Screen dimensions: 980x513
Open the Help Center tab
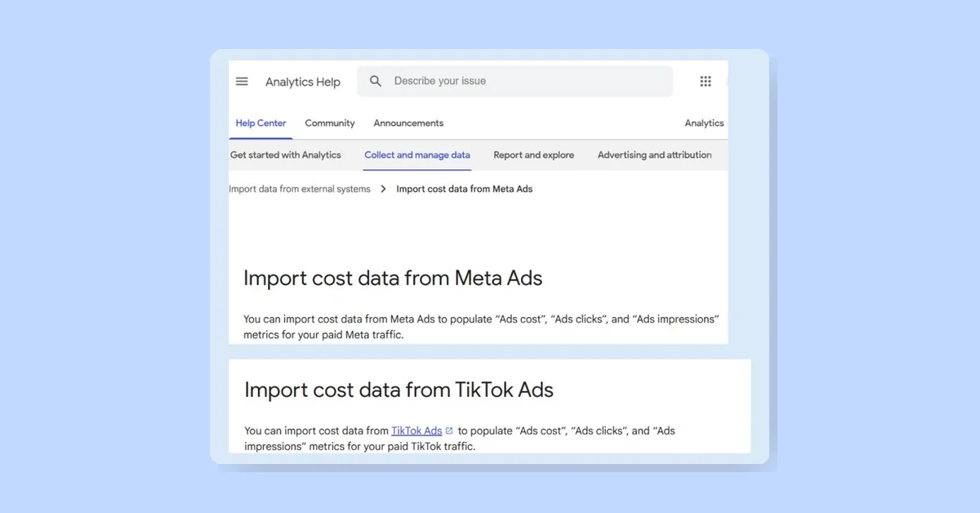pos(261,123)
